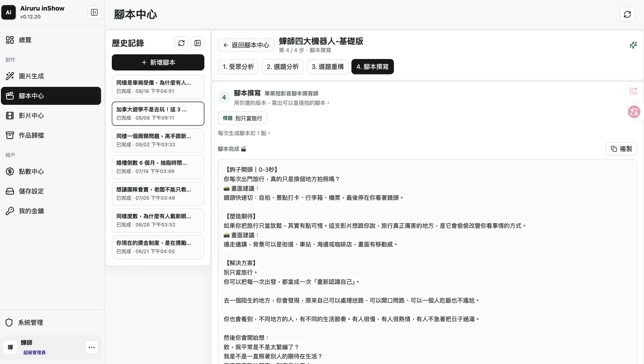Open 作品歸檔 archive
Screen dimensions: 644x364
tap(51, 135)
